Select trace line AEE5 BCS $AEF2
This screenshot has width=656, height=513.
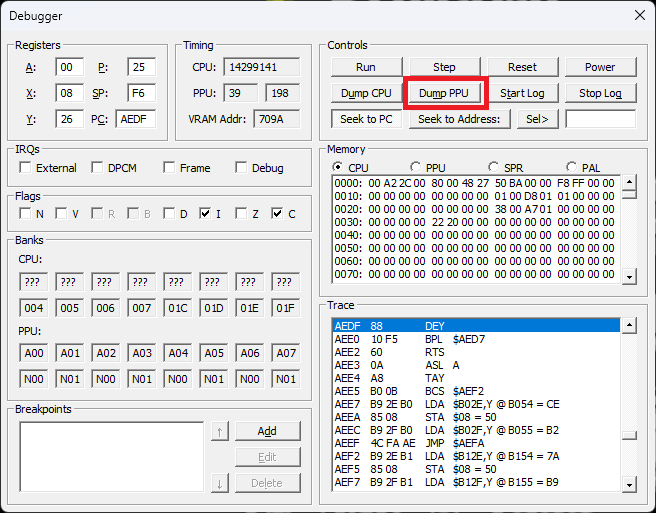(476, 391)
